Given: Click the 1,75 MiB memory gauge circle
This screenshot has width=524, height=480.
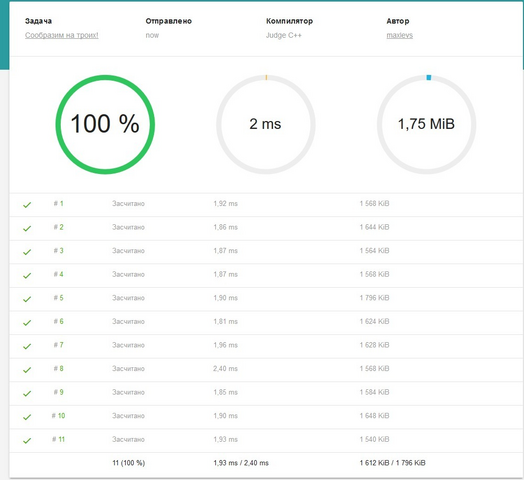Looking at the screenshot, I should (426, 124).
